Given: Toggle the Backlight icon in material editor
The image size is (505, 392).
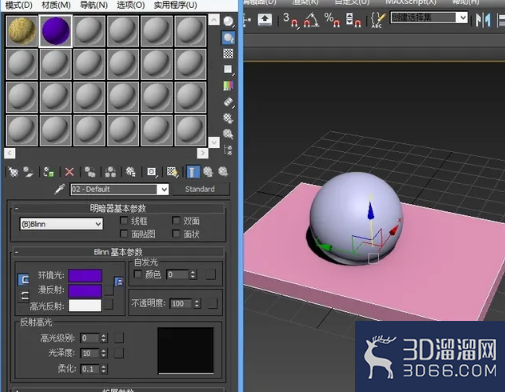Looking at the screenshot, I should point(228,38).
